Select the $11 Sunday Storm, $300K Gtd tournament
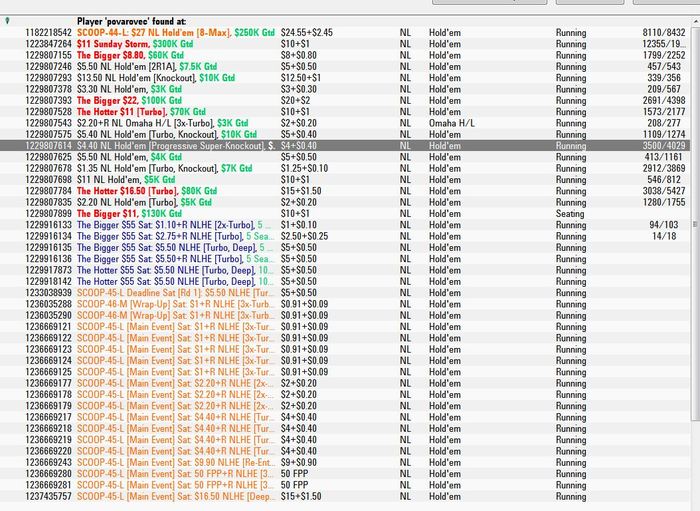 [x=345, y=44]
